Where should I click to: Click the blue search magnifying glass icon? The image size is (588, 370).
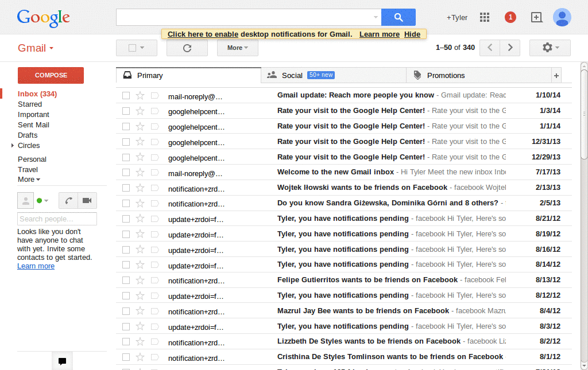(398, 17)
